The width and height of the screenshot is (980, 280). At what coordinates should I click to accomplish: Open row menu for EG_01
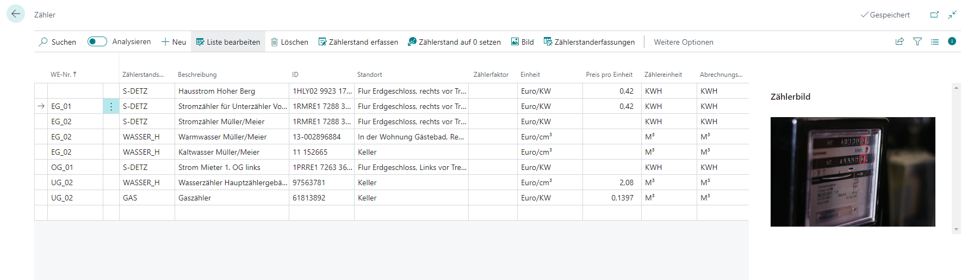pyautogui.click(x=111, y=107)
